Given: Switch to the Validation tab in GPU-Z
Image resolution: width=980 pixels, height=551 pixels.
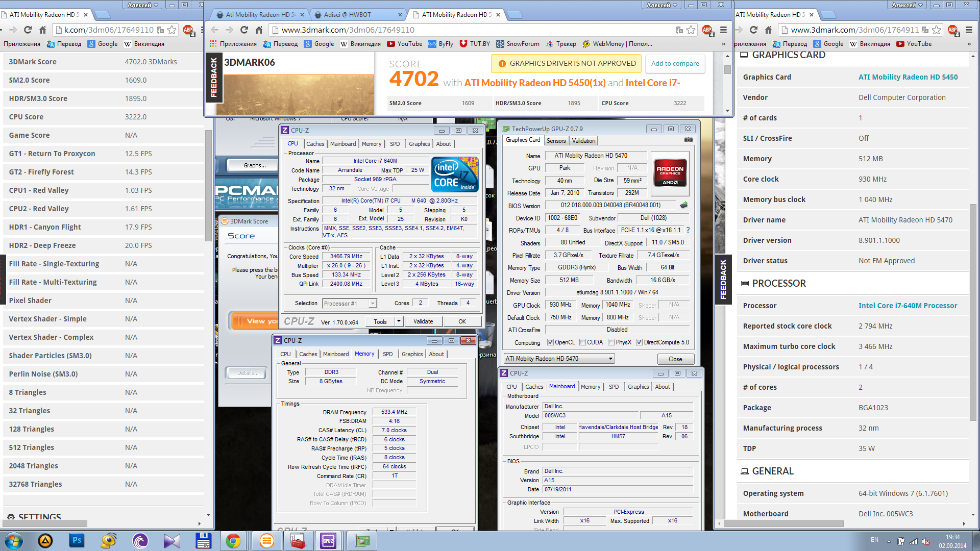Looking at the screenshot, I should coord(583,141).
